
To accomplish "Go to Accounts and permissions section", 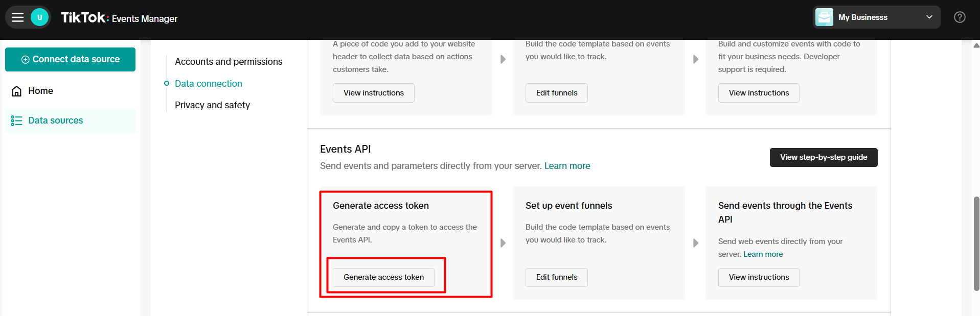I will click(229, 62).
